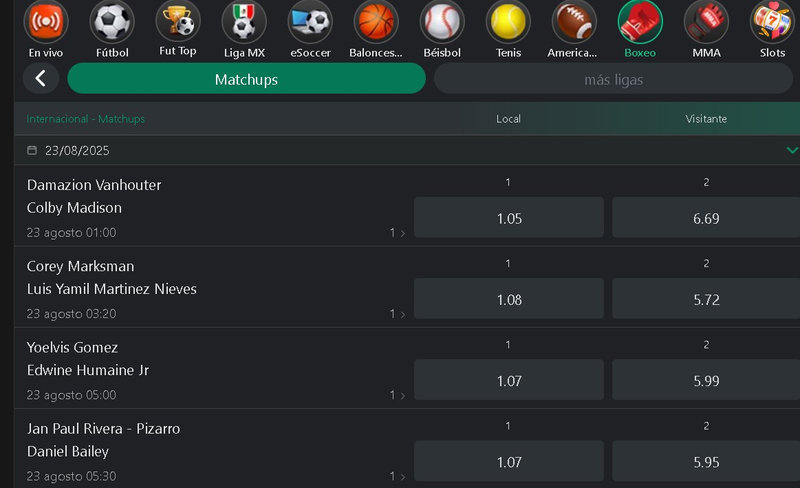This screenshot has width=800, height=488.
Task: Collapse the 23/08/2025 date section chevron
Action: (792, 150)
